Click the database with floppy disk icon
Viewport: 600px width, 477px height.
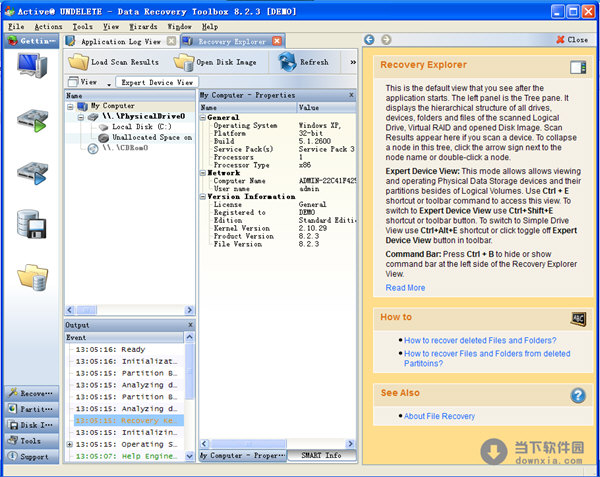(x=32, y=224)
